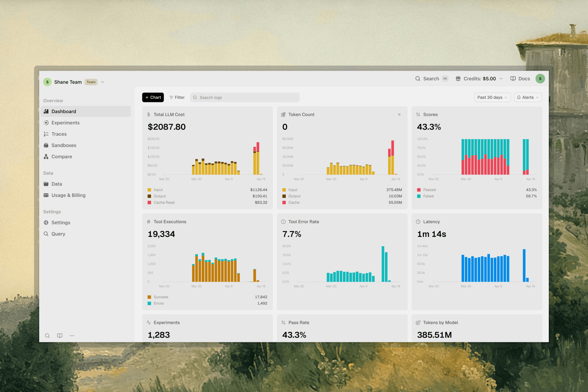Open the Alerts dropdown
This screenshot has width=588, height=392.
tap(528, 97)
